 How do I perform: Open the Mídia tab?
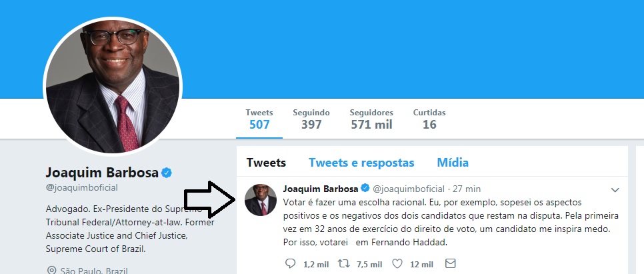click(x=453, y=163)
